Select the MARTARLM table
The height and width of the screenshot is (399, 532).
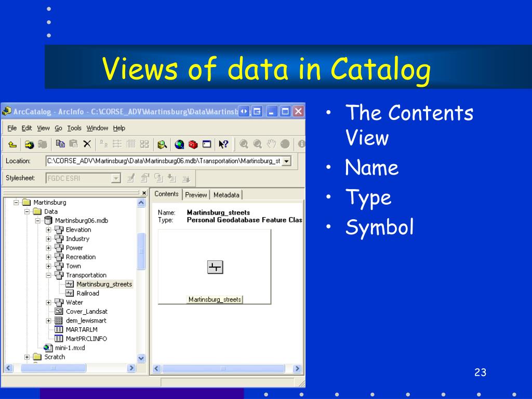click(82, 330)
